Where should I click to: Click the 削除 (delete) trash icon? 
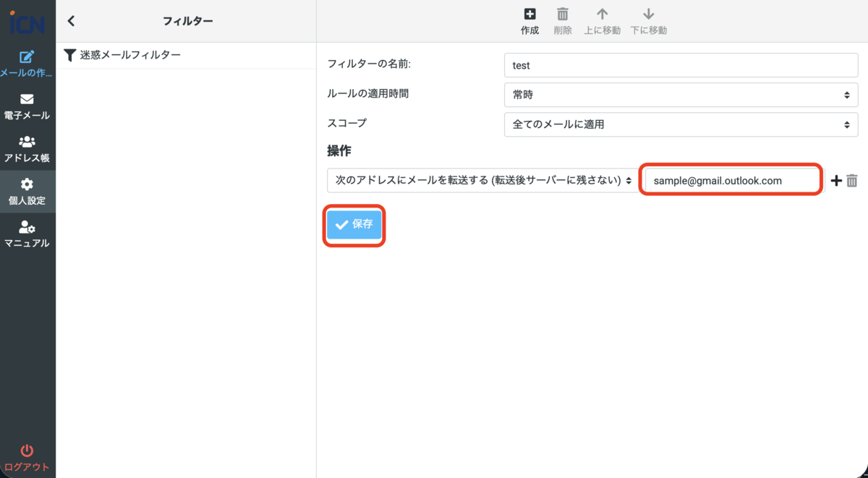pos(563,20)
